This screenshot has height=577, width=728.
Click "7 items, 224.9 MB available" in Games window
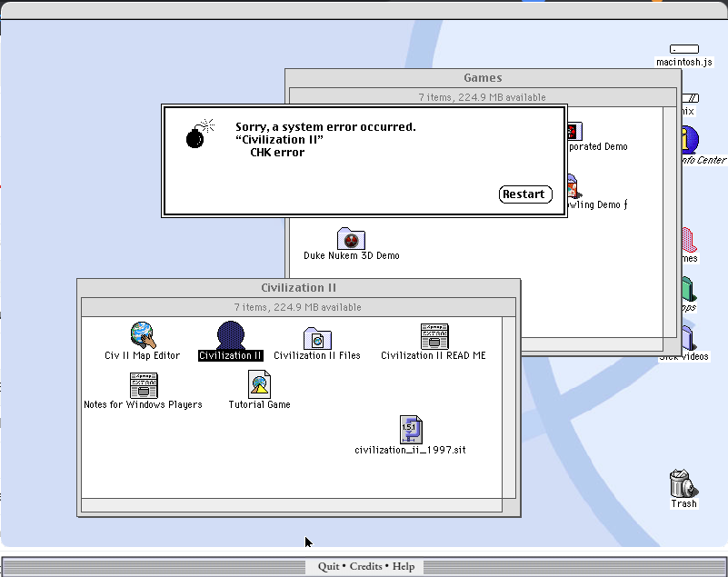click(482, 97)
